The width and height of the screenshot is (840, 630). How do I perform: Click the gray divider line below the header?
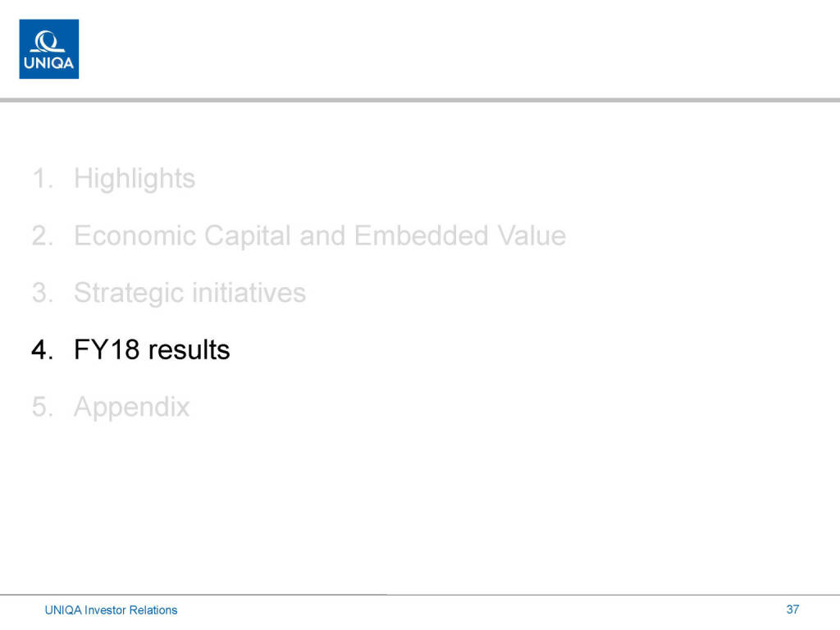[x=420, y=100]
